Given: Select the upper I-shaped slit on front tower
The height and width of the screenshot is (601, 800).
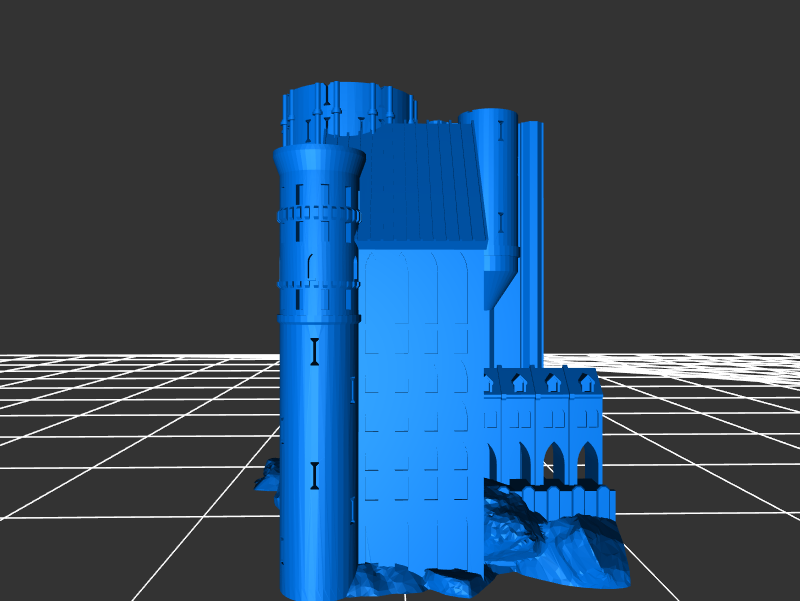Looking at the screenshot, I should [x=314, y=351].
